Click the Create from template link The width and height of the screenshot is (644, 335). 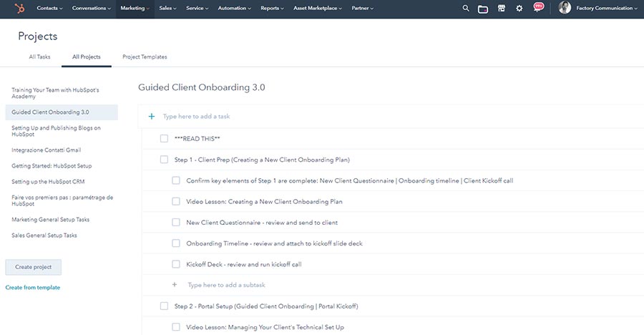point(33,287)
